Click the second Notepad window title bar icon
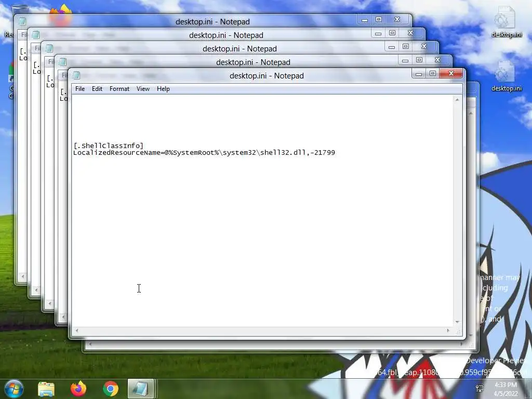This screenshot has width=532, height=399. click(x=36, y=35)
